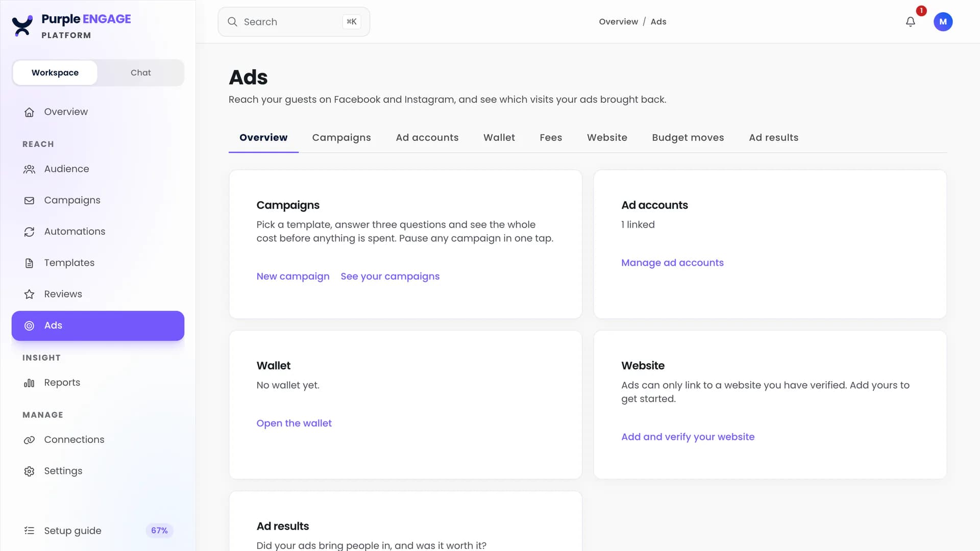
Task: Click the magnifier icon in the search box
Action: [x=232, y=22]
